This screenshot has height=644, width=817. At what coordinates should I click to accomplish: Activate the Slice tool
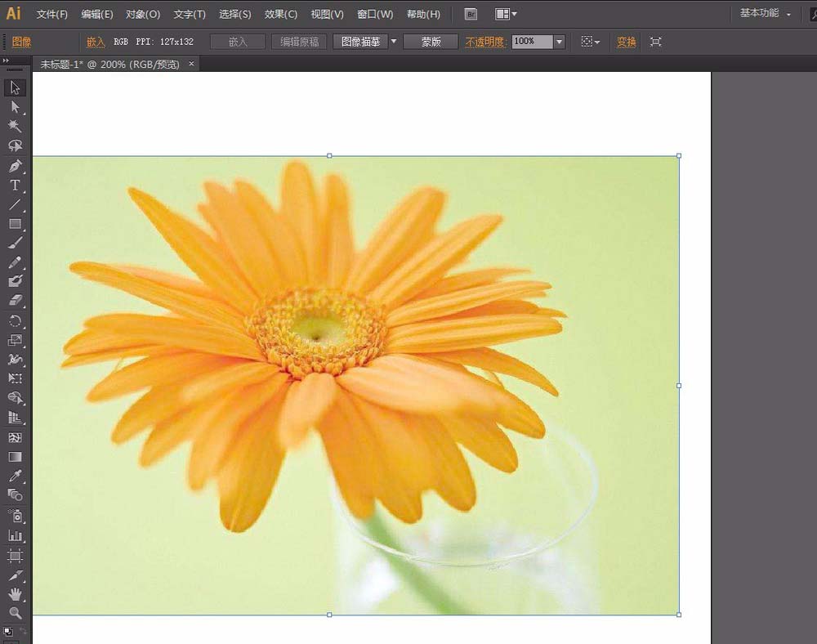point(15,575)
